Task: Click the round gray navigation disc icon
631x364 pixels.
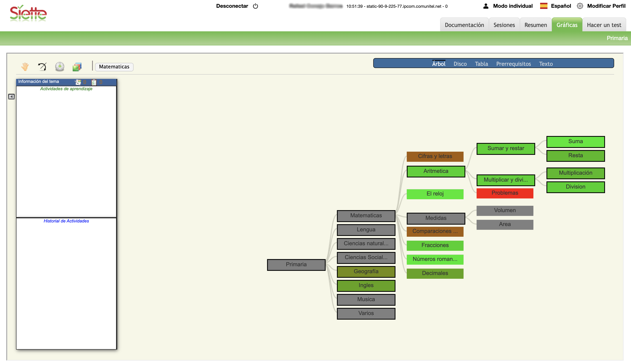Action: 60,66
